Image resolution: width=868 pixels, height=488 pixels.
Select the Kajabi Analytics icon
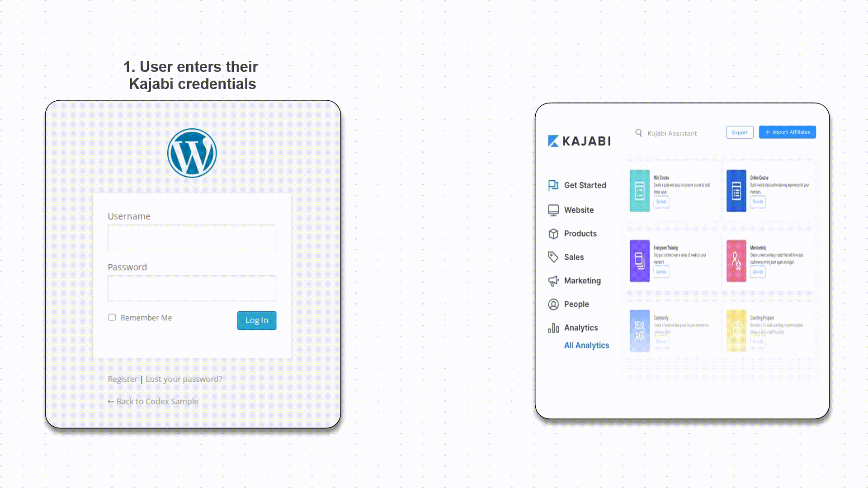[553, 327]
